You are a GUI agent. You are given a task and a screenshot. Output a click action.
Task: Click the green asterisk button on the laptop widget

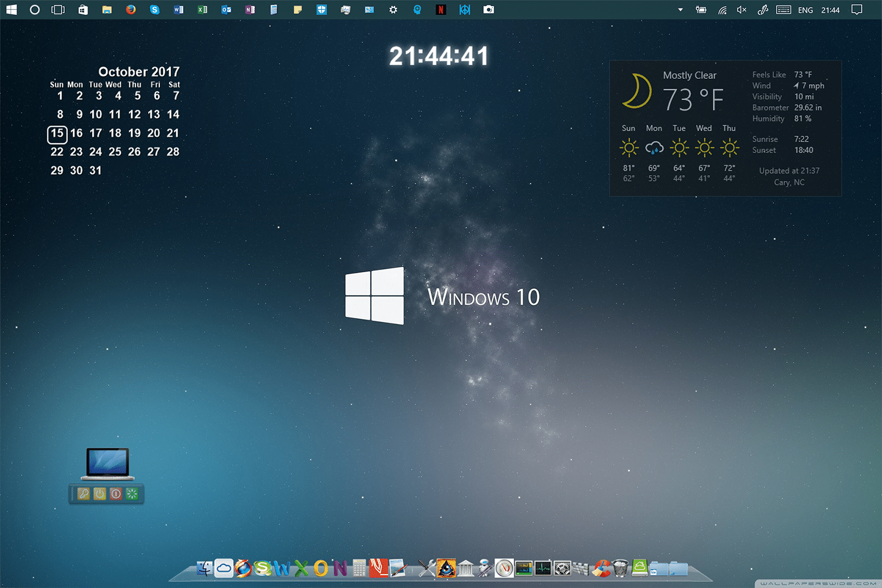pyautogui.click(x=132, y=494)
